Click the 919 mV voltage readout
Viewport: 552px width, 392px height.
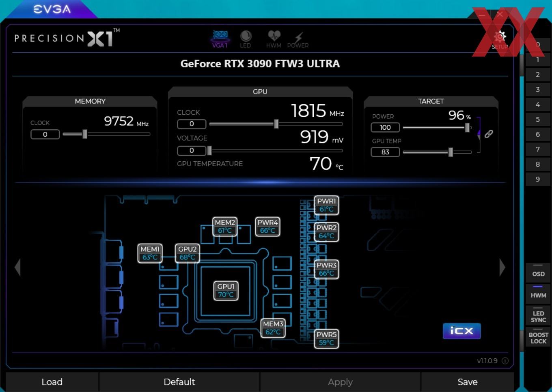point(321,137)
